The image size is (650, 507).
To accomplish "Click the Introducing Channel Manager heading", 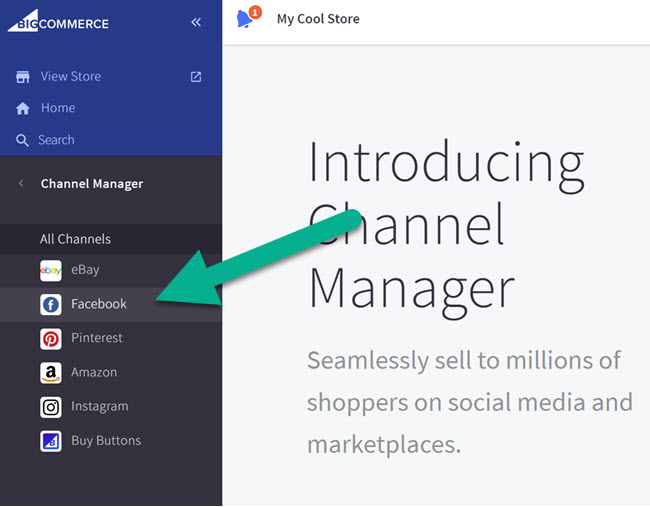I will tap(446, 229).
